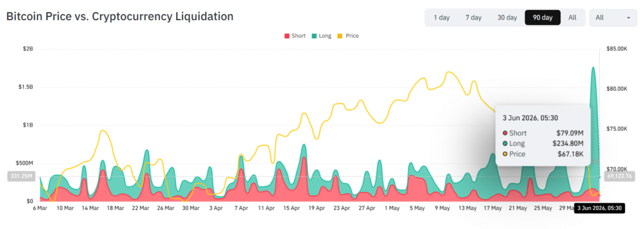This screenshot has width=644, height=229.
Task: Click the 11 Apr date label
Action: coord(266,208)
